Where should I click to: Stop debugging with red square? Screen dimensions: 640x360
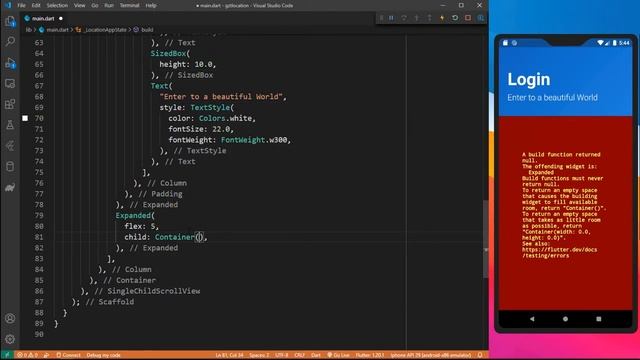pos(468,18)
